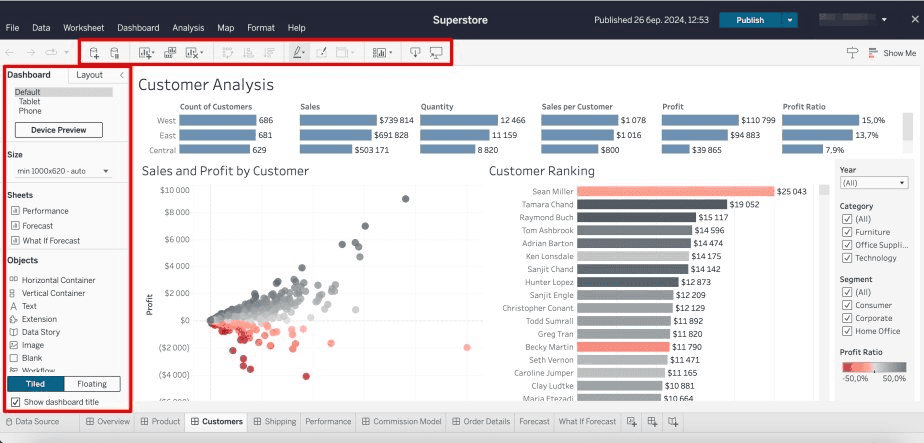Open the Clear Sheet dropdown arrow

pyautogui.click(x=202, y=53)
